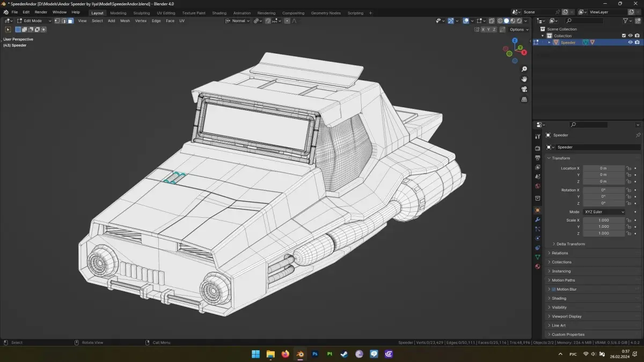Pin the Speeder properties panel
The height and width of the screenshot is (362, 644).
coord(638,135)
